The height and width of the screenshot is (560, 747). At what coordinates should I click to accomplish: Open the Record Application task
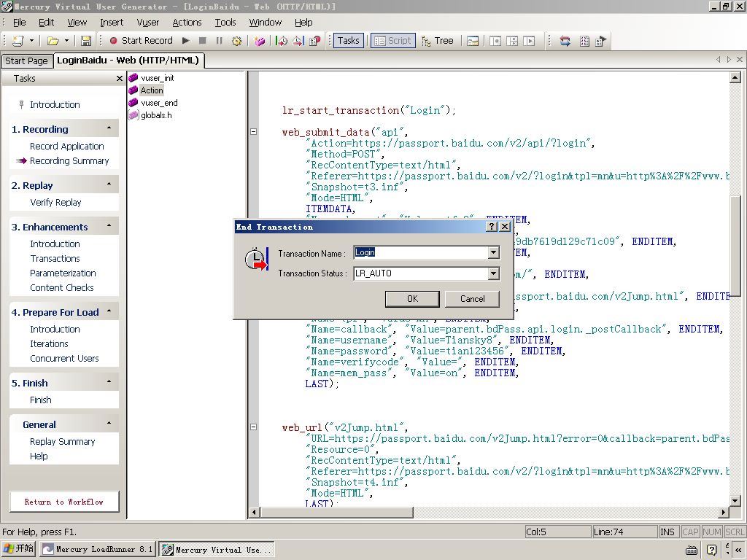coord(66,146)
